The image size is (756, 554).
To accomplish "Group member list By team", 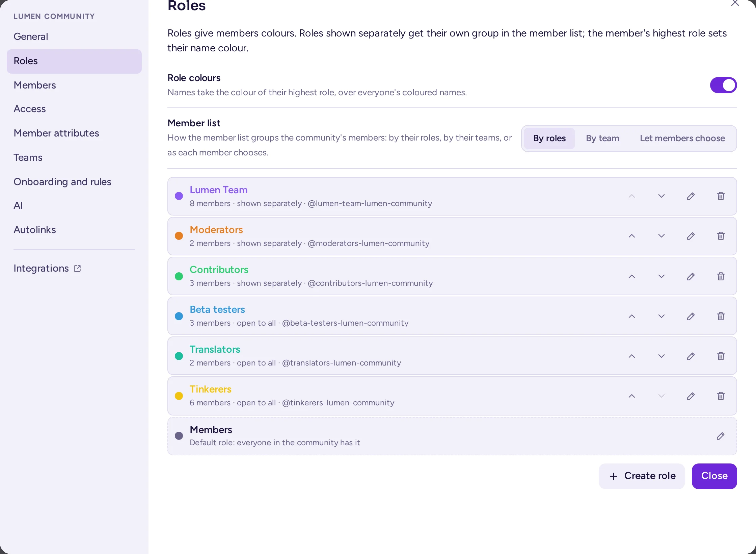I will (x=602, y=138).
